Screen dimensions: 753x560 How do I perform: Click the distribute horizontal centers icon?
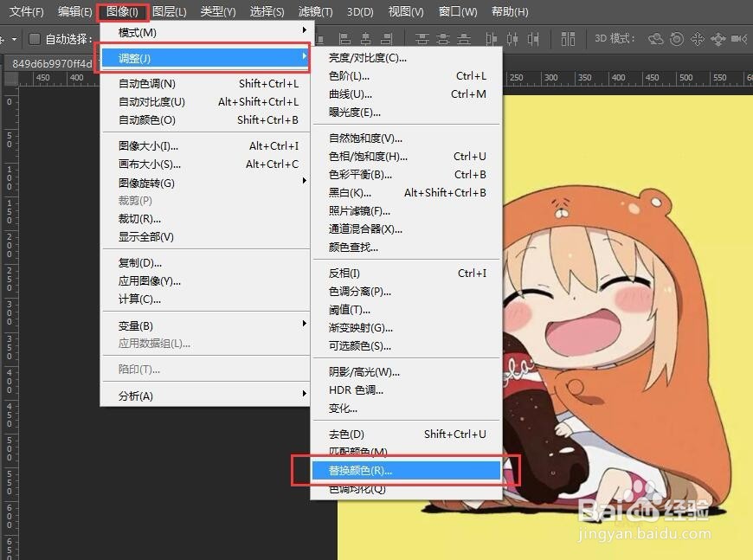(512, 39)
